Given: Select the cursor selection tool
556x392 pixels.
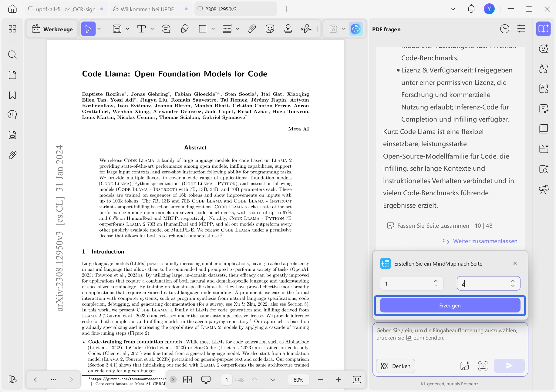Looking at the screenshot, I should click(x=88, y=29).
